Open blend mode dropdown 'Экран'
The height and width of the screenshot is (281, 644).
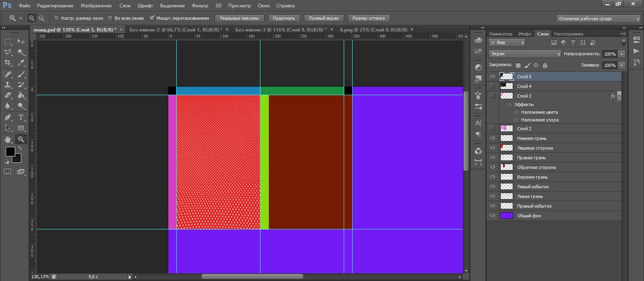pyautogui.click(x=525, y=54)
